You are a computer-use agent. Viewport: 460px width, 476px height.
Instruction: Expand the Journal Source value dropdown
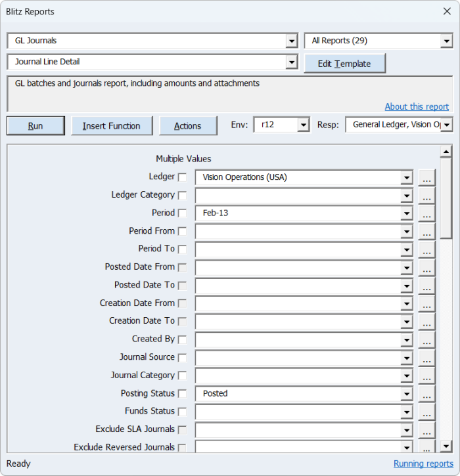point(406,358)
